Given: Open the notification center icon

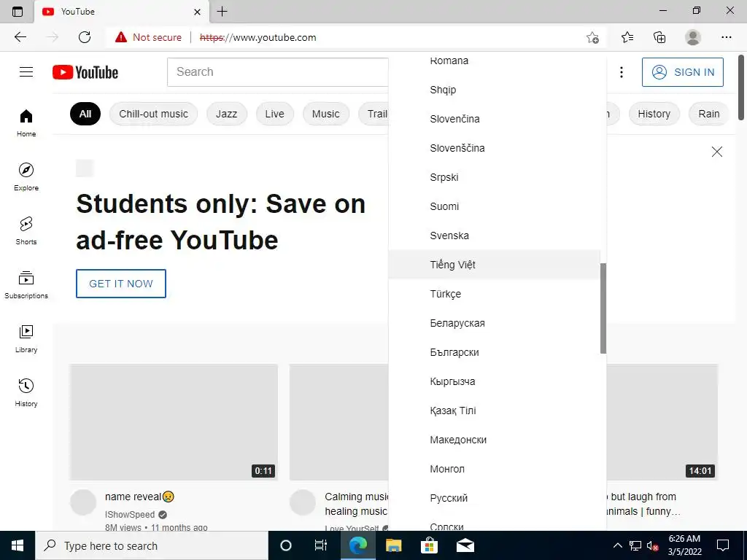Looking at the screenshot, I should pyautogui.click(x=723, y=545).
